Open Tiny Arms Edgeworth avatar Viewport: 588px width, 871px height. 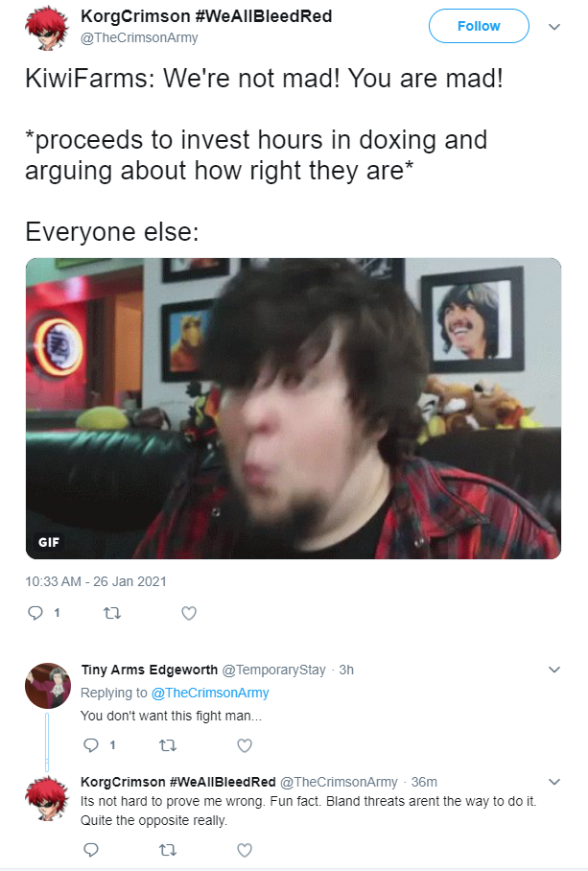48,686
